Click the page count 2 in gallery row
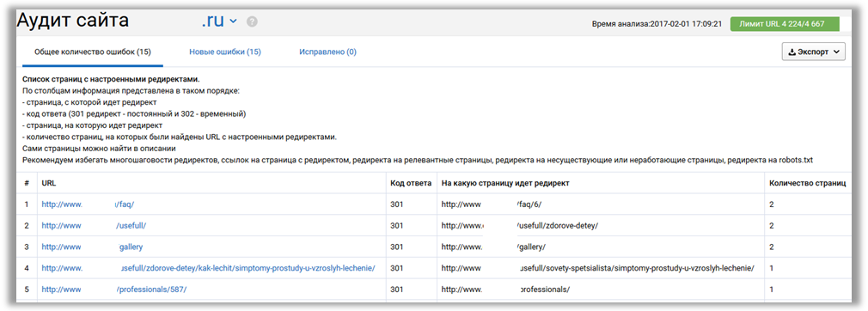Image resolution: width=868 pixels, height=311 pixels. 771,247
